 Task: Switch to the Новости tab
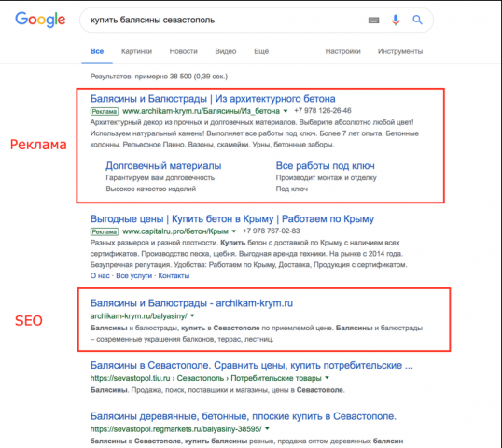point(183,51)
